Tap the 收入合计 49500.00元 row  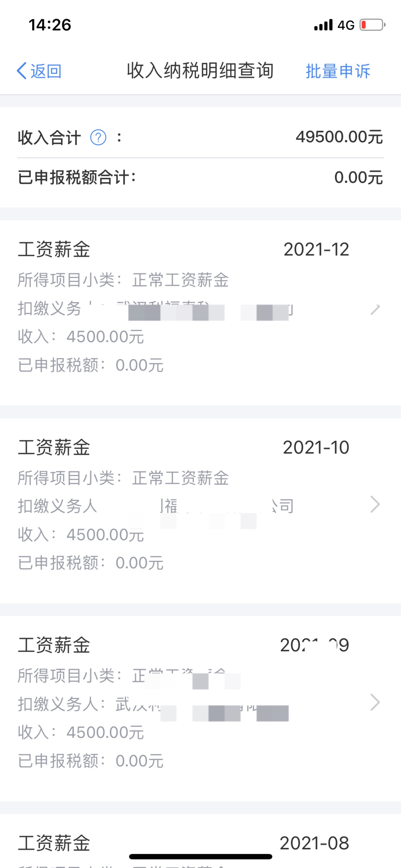pos(200,137)
